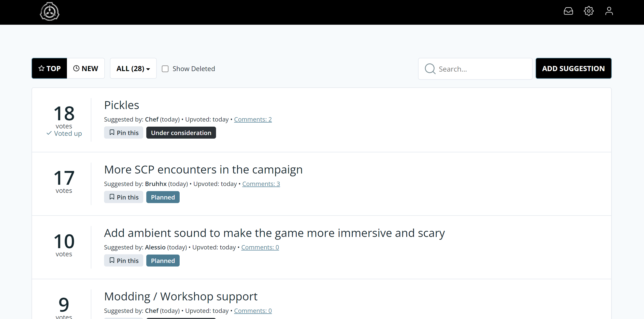This screenshot has height=319, width=644.
Task: Click the SCP Foundation logo
Action: click(50, 11)
